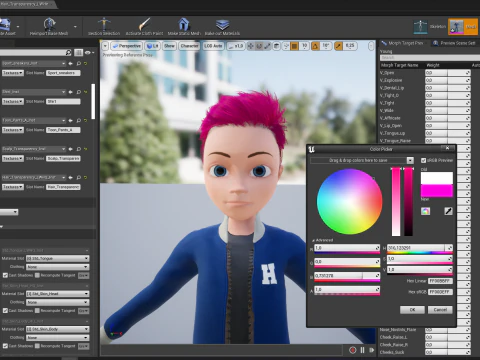Open Std_Tongue Material Slot dropdown
The image size is (480, 360).
58,258
